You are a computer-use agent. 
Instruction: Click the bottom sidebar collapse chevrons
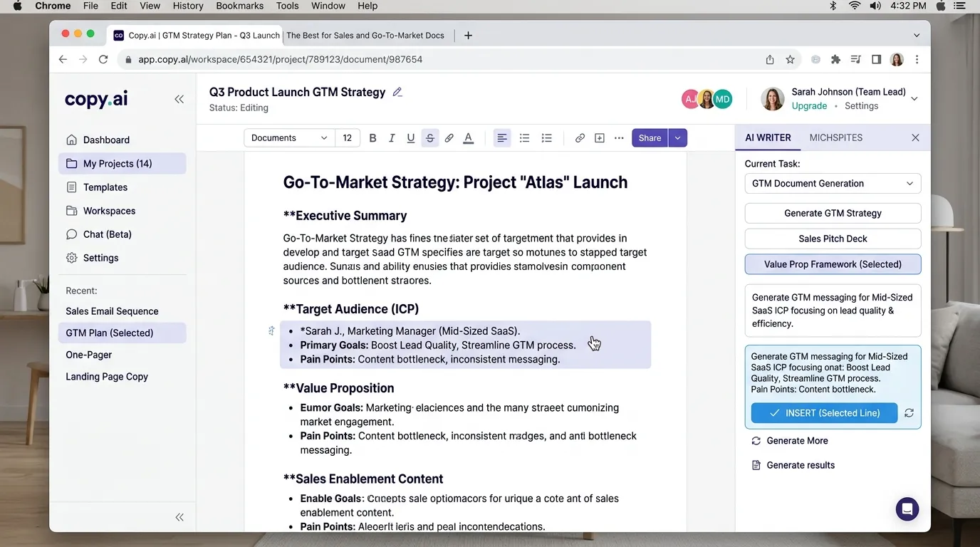click(x=179, y=517)
